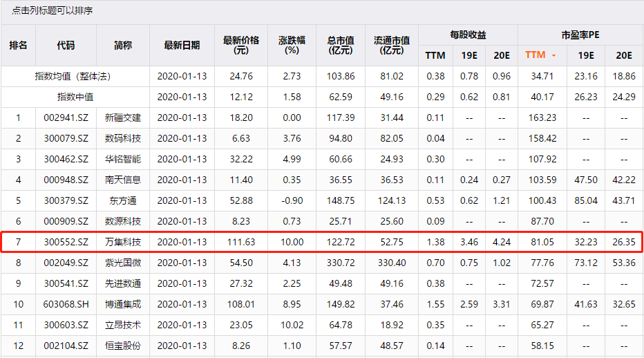Viewport: 644px width, 358px height.
Task: Click 万集科技 price 111.63
Action: point(241,242)
